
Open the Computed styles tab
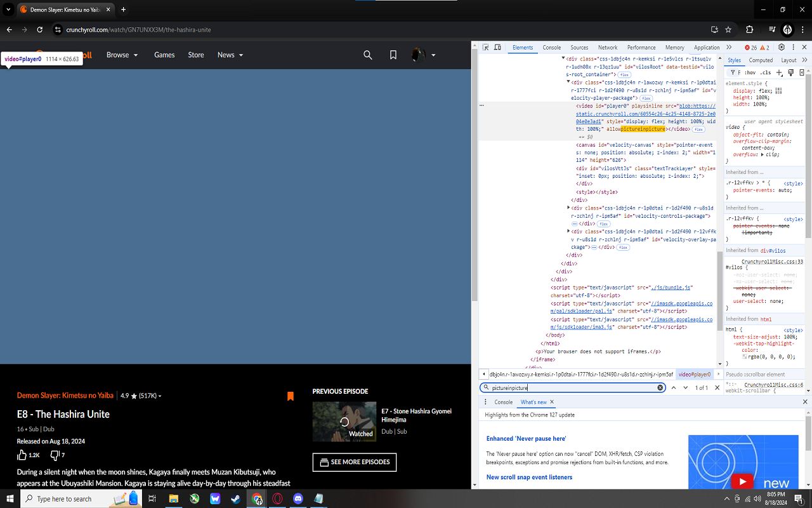pyautogui.click(x=761, y=60)
